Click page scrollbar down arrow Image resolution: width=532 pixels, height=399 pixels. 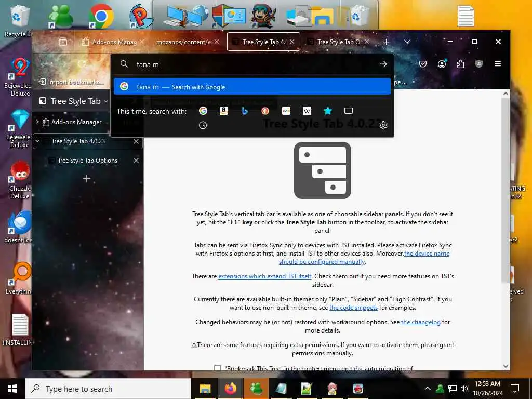click(506, 366)
